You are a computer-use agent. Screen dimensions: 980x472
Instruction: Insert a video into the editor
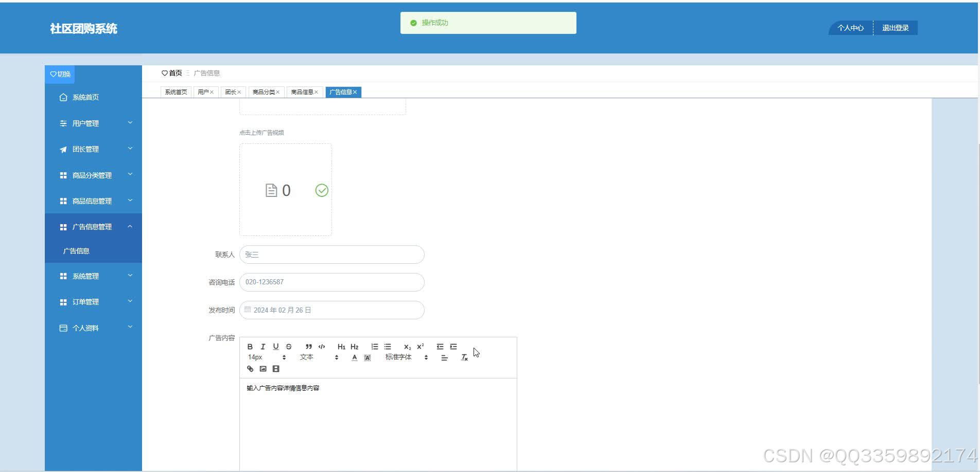(x=276, y=369)
